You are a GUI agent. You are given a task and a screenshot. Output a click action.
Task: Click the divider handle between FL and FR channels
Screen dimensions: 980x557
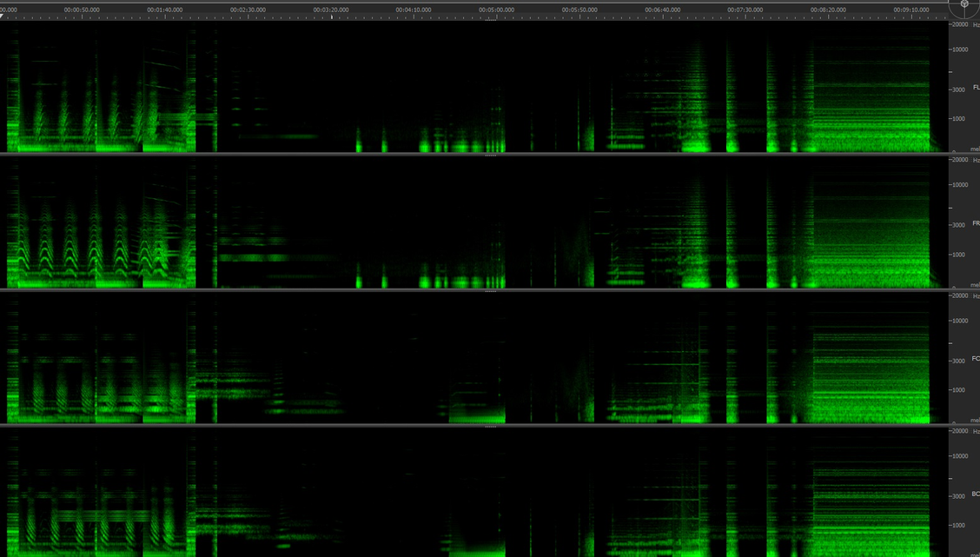click(x=490, y=156)
